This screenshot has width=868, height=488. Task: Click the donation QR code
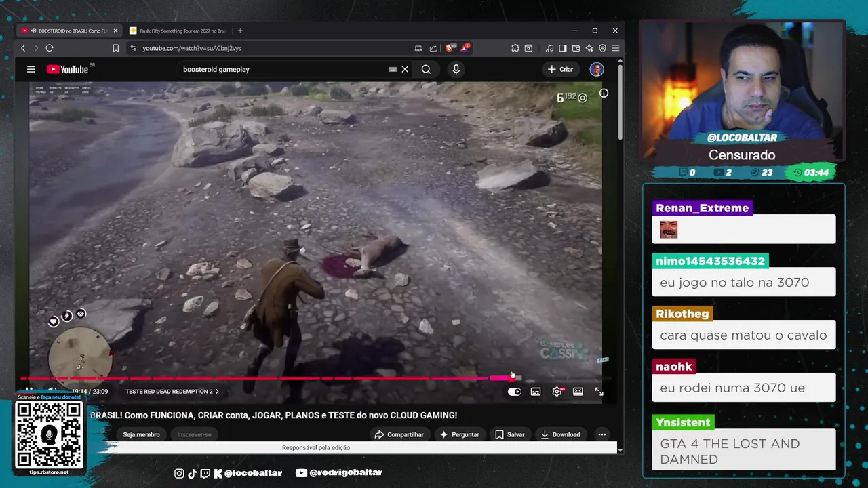coord(49,434)
